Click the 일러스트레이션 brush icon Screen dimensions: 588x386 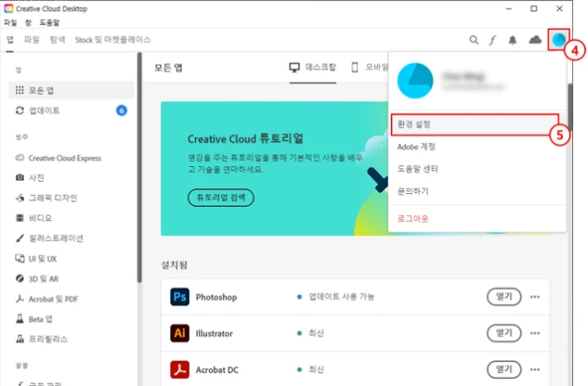click(20, 238)
